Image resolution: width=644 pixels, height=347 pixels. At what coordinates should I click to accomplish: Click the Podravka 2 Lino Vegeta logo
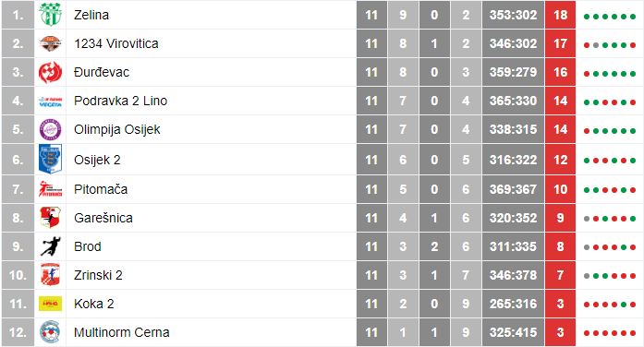point(51,102)
